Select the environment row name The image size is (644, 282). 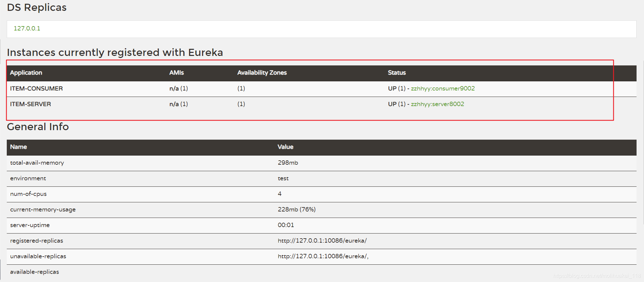28,178
